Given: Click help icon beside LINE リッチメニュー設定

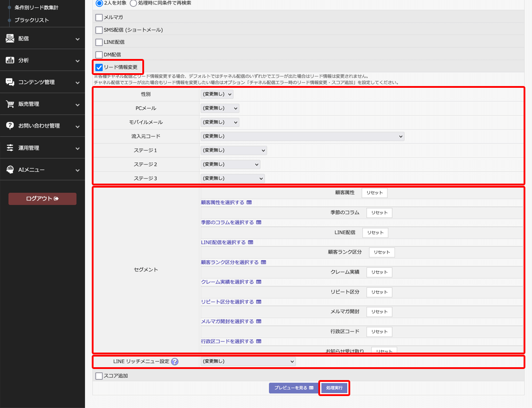Looking at the screenshot, I should [x=175, y=361].
